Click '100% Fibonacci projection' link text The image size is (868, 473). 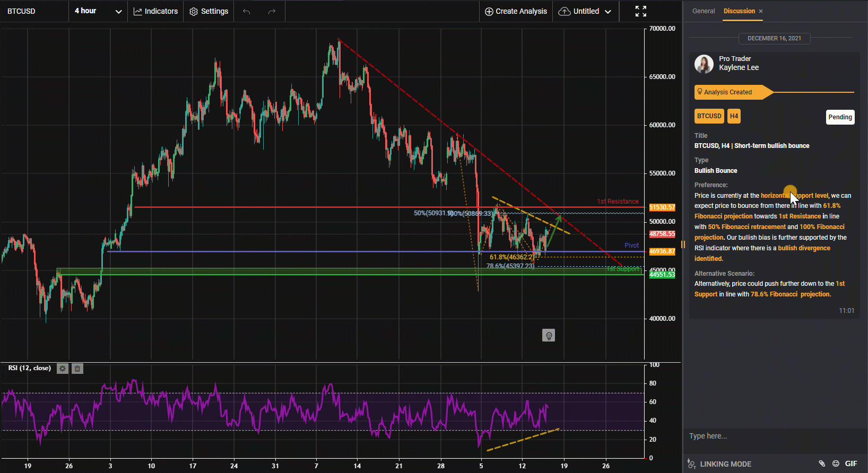[x=769, y=232]
